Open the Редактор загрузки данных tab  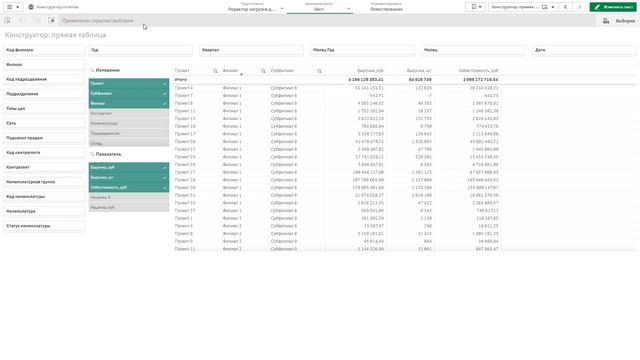pos(252,7)
